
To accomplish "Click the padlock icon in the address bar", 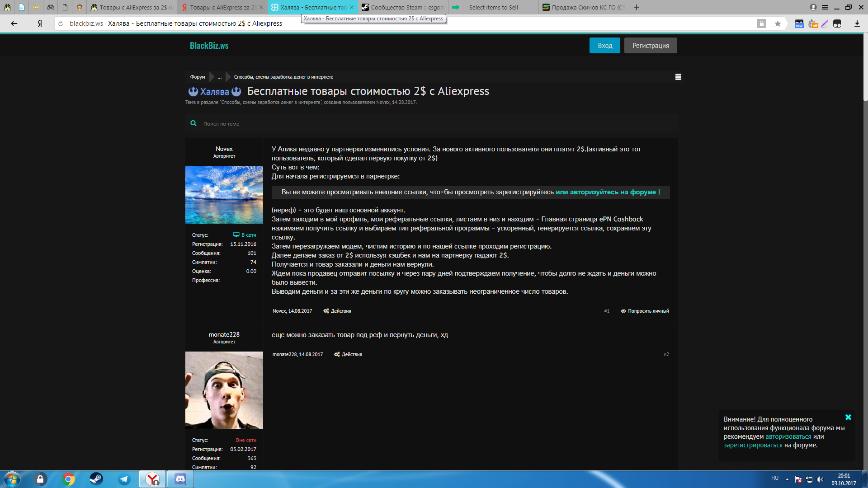I will tap(762, 23).
